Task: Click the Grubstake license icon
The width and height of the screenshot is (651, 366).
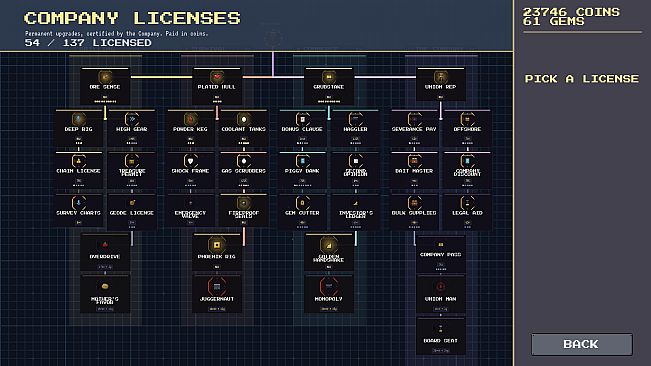Action: [329, 77]
